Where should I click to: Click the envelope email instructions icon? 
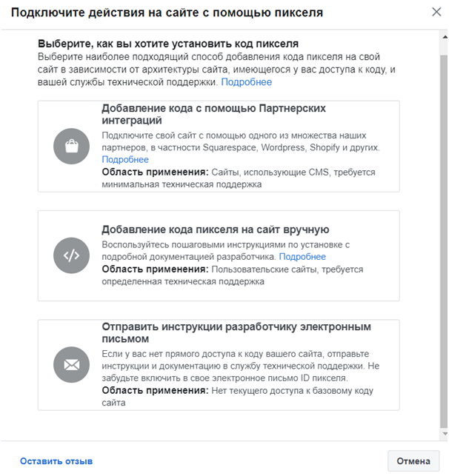tap(71, 365)
